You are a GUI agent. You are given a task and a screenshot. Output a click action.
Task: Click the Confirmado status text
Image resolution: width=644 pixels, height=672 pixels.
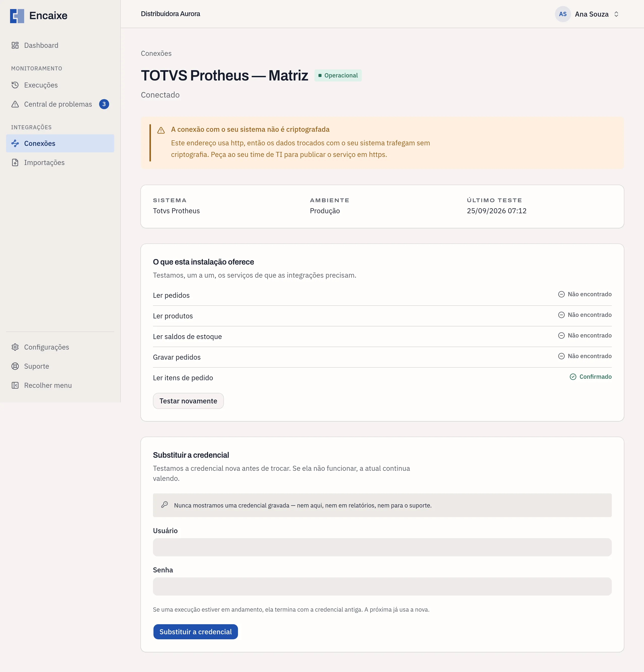click(595, 377)
